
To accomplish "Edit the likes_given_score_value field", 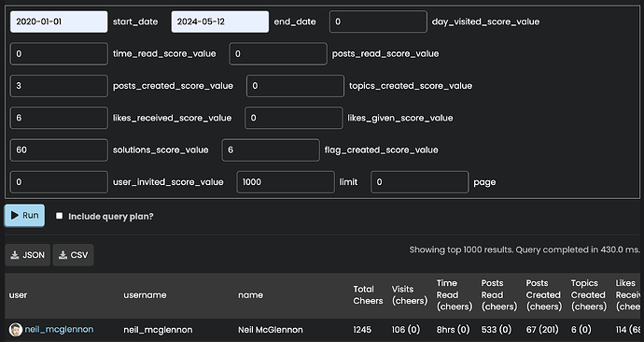I will tap(294, 118).
